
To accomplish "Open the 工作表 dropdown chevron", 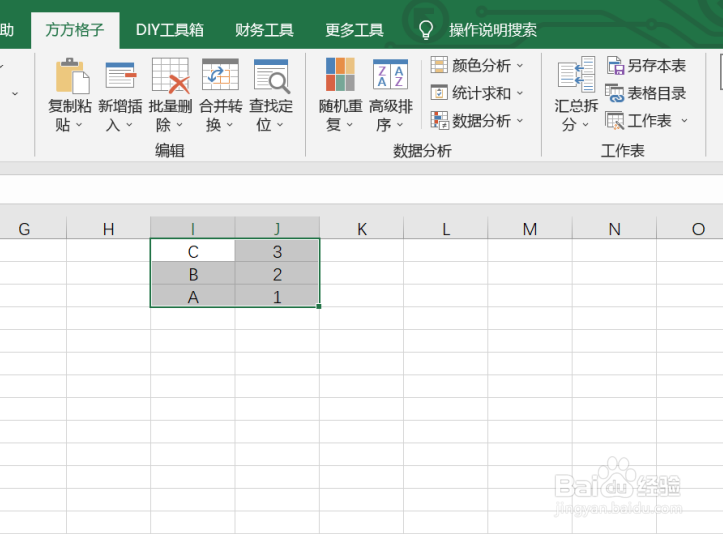I will (x=684, y=121).
